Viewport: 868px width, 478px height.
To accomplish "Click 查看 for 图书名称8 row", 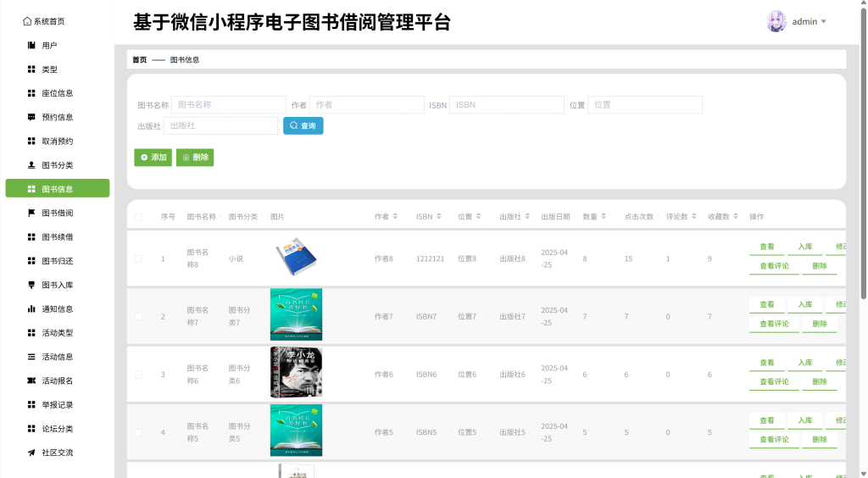I will [x=766, y=247].
